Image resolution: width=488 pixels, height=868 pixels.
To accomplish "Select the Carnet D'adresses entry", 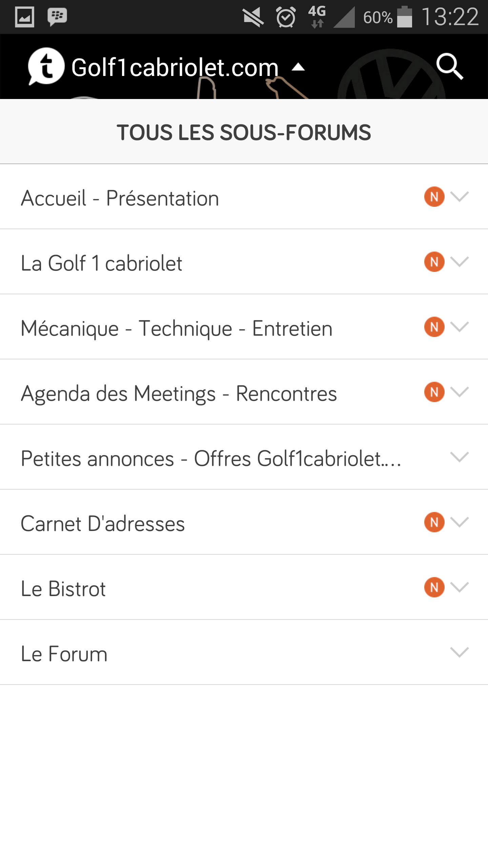I will point(103,524).
